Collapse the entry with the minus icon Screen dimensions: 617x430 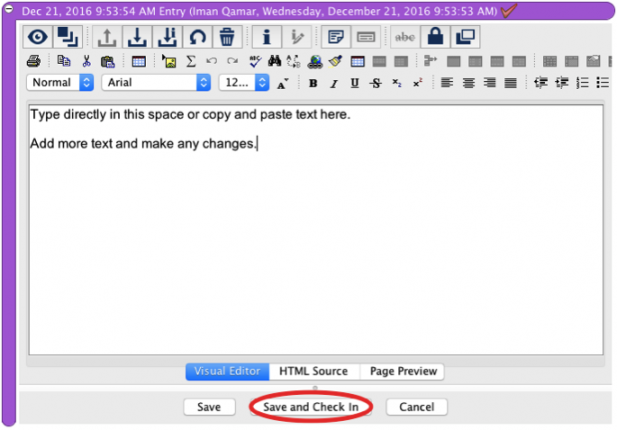point(8,8)
